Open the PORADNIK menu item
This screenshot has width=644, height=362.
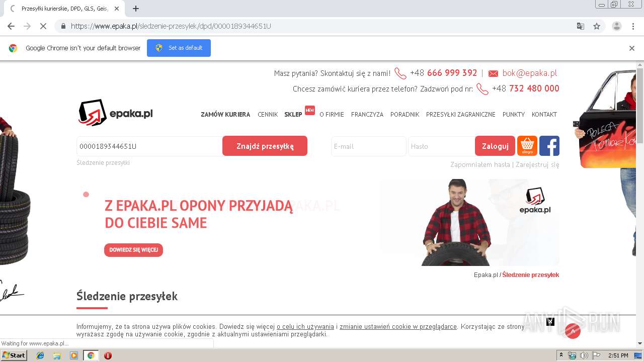click(405, 115)
